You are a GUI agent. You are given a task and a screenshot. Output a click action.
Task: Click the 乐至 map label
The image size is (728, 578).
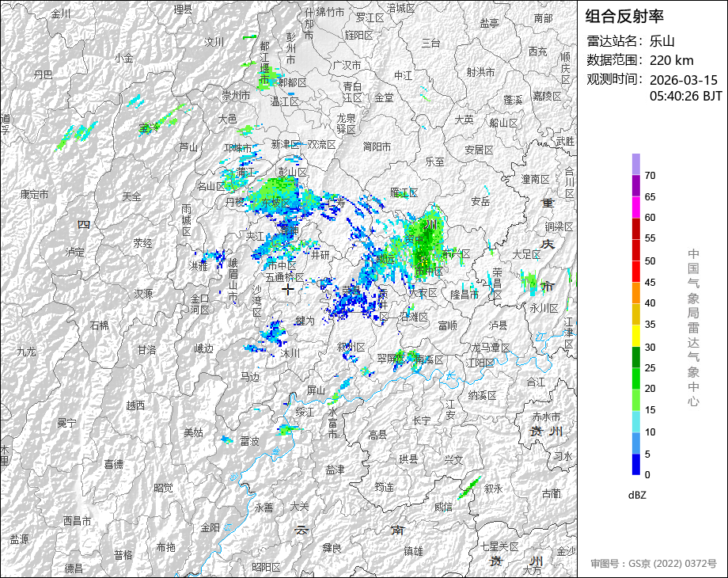pyautogui.click(x=435, y=162)
